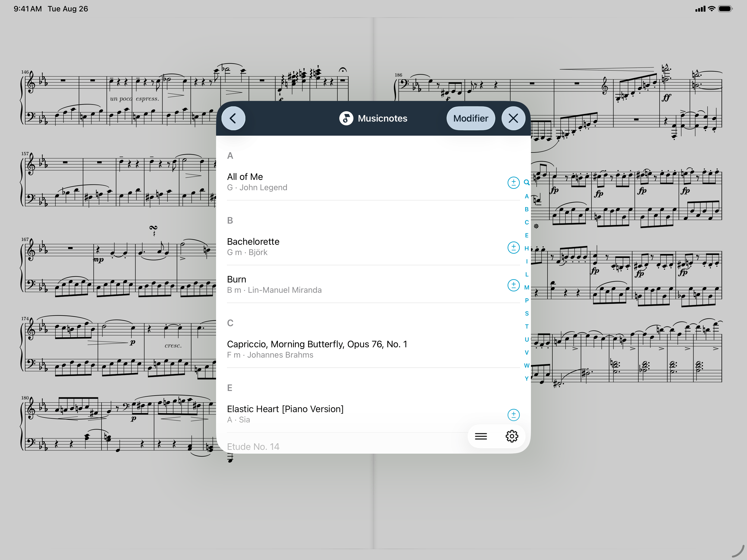The image size is (747, 560).
Task: Open the settings gear
Action: tap(512, 436)
